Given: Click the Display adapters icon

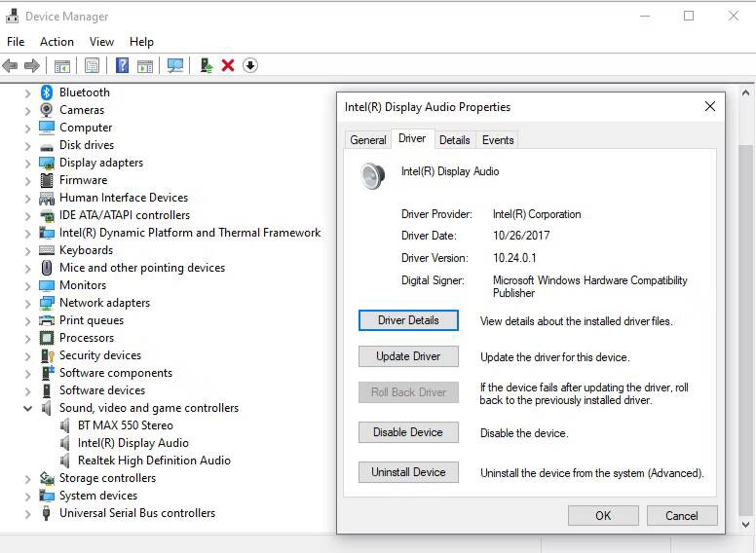Looking at the screenshot, I should point(47,163).
